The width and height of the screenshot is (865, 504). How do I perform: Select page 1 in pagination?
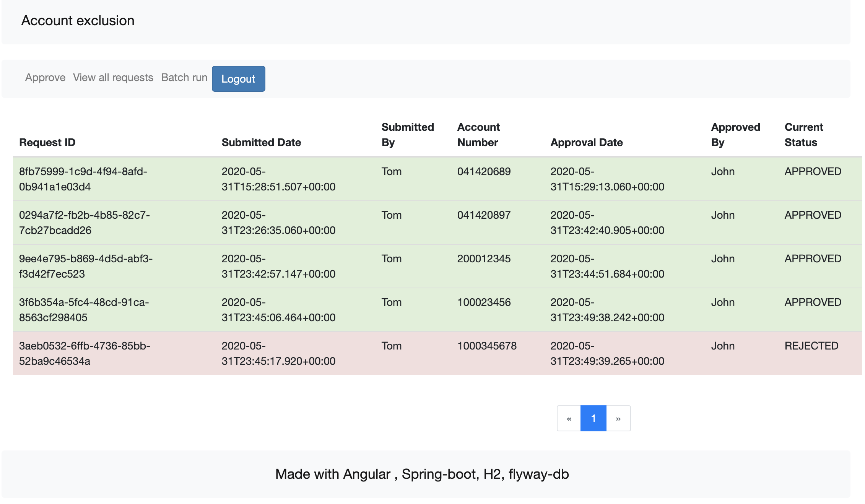(x=593, y=418)
